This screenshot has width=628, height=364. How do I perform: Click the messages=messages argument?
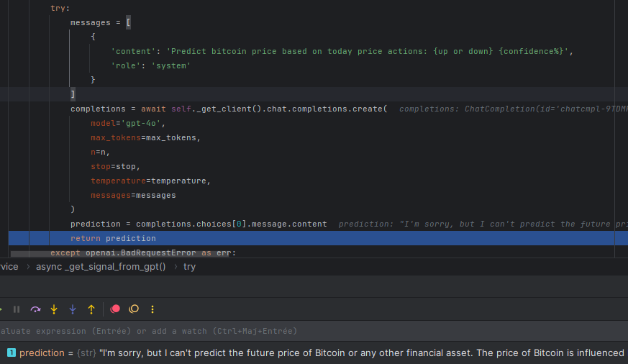[x=133, y=196]
